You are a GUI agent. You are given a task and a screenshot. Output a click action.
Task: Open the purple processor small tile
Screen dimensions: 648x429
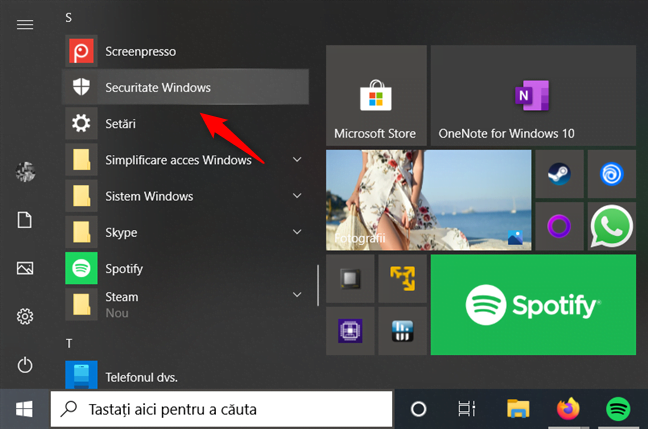[x=350, y=331]
